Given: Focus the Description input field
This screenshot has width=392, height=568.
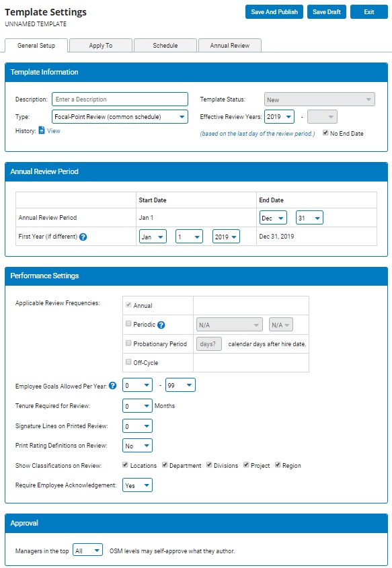Looking at the screenshot, I should click(x=120, y=99).
